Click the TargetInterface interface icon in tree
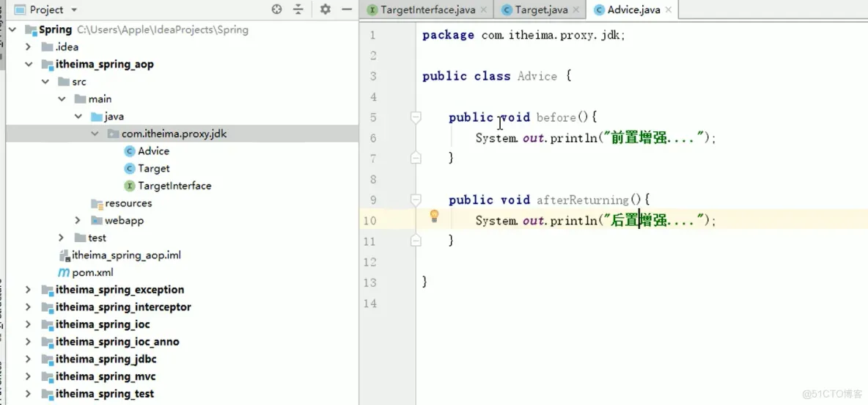Image resolution: width=868 pixels, height=405 pixels. click(x=130, y=186)
